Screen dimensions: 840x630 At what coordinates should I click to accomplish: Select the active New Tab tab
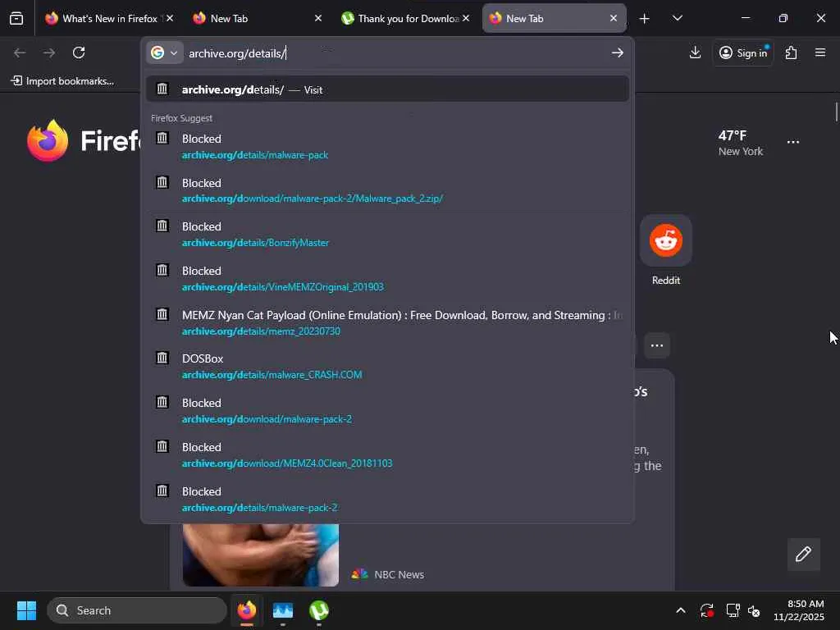click(554, 18)
